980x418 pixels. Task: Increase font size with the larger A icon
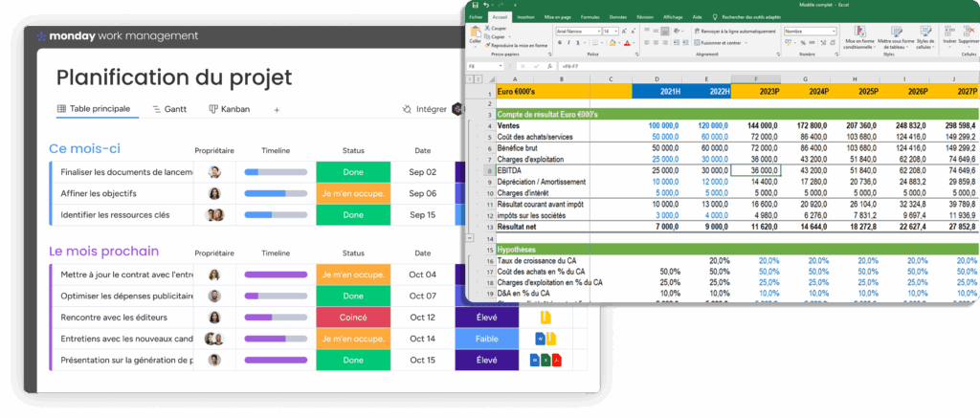click(624, 32)
